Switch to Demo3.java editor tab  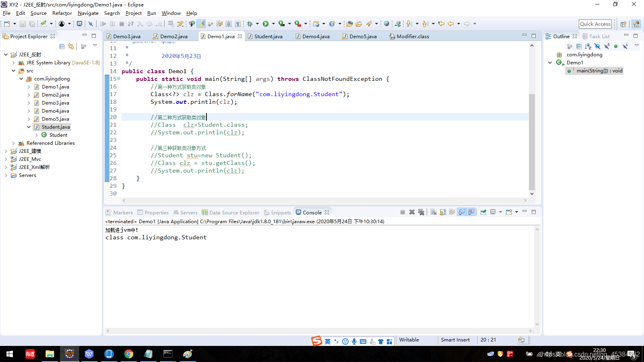[x=124, y=36]
